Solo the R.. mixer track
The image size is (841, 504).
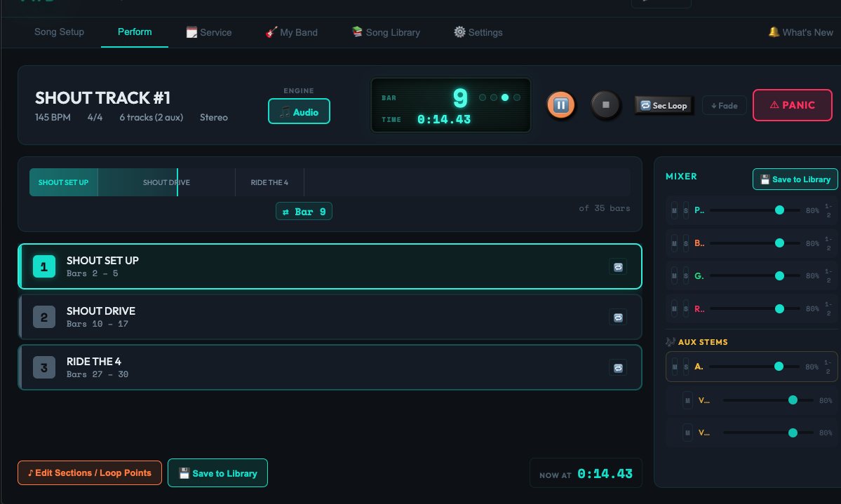click(x=685, y=309)
